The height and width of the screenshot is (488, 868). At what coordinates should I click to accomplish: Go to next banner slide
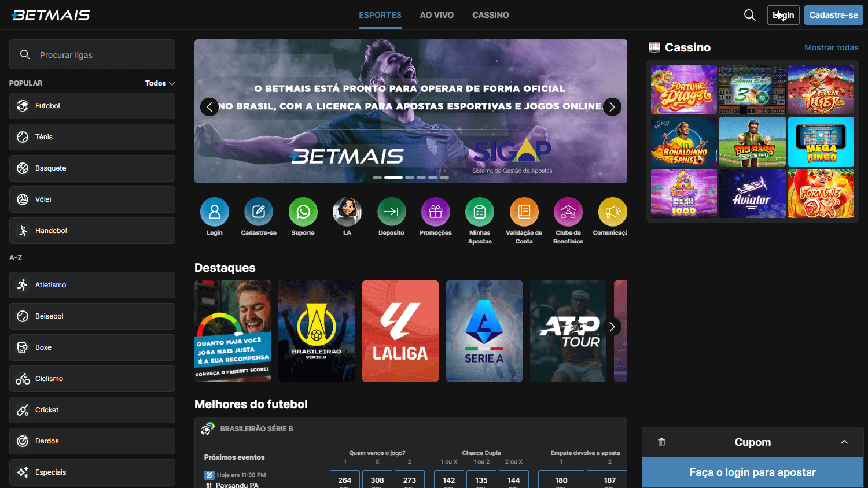point(612,107)
